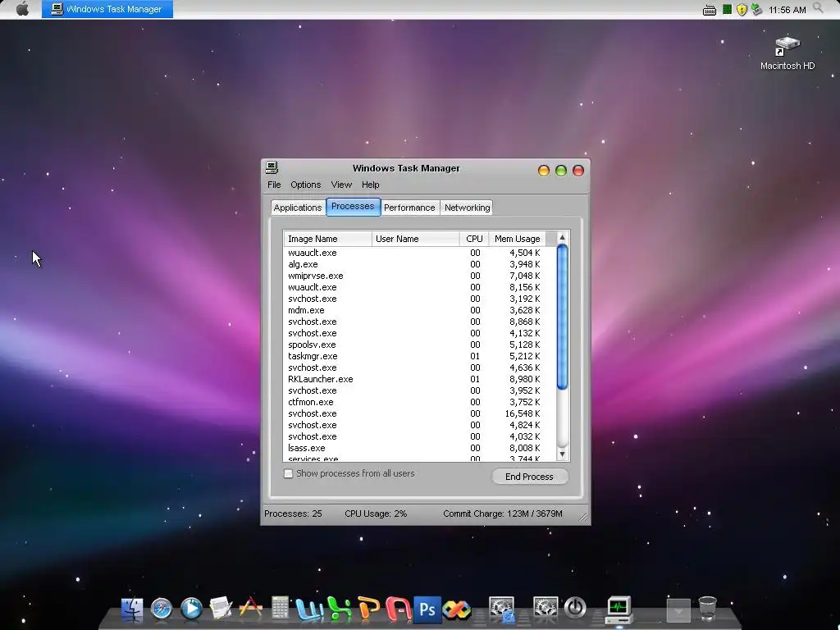Viewport: 840px width, 630px height.
Task: Launch Microsoft PowerPoint from the dock
Action: (368, 609)
